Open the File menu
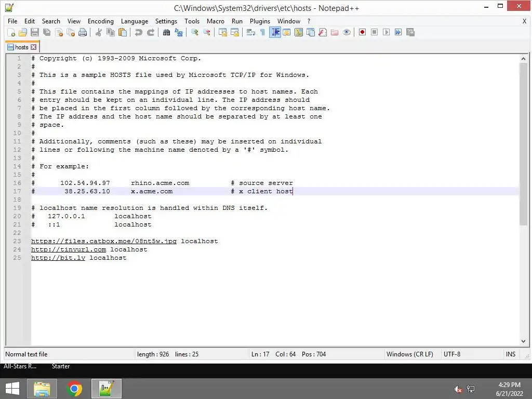532x399 pixels. pyautogui.click(x=12, y=21)
